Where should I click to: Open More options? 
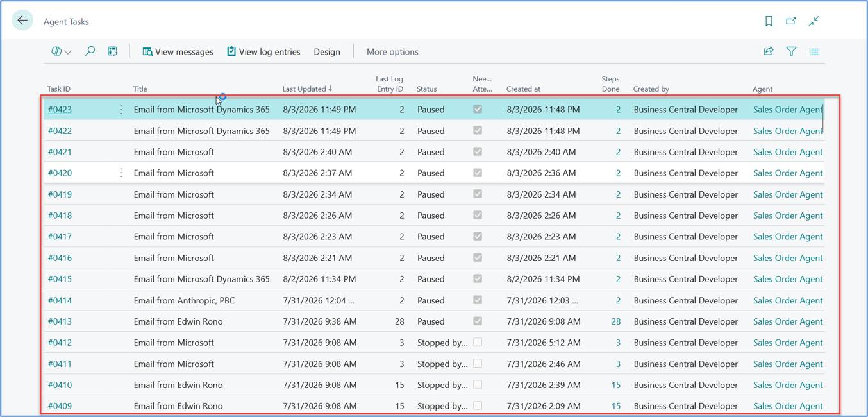coord(392,52)
